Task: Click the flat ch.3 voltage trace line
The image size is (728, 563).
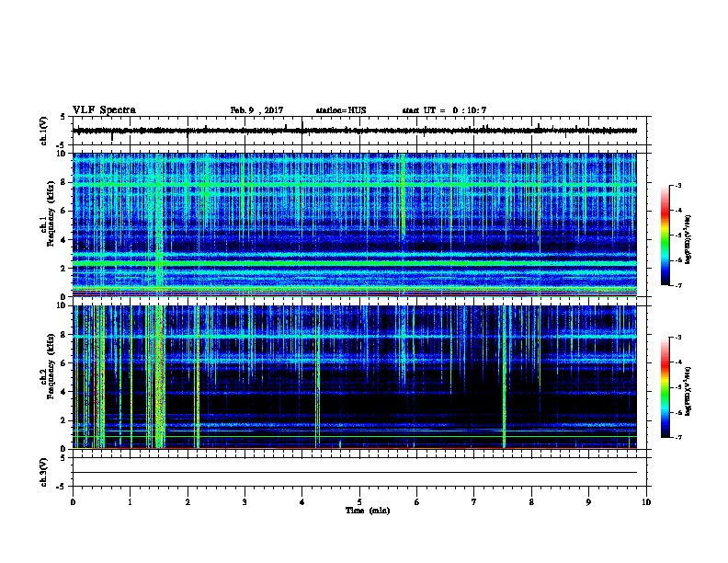Action: (x=355, y=473)
